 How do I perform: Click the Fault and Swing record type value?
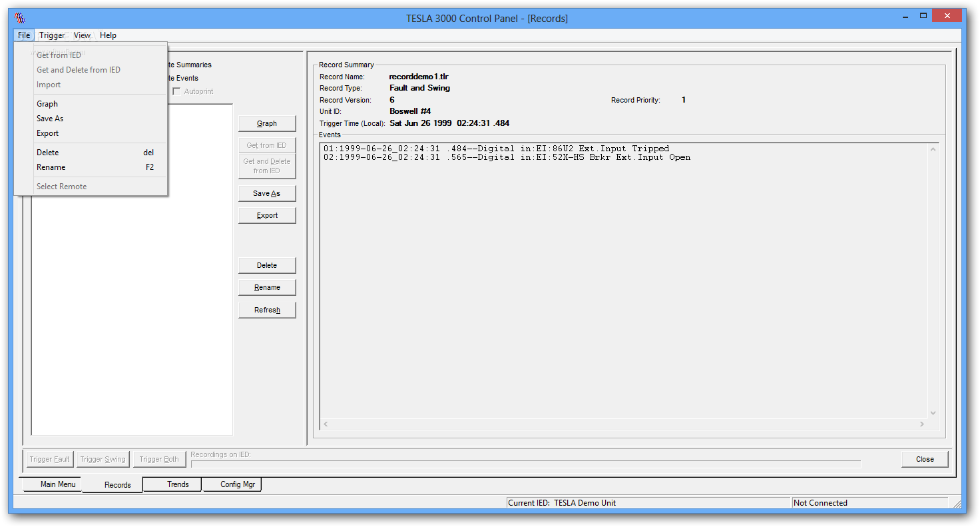[419, 88]
